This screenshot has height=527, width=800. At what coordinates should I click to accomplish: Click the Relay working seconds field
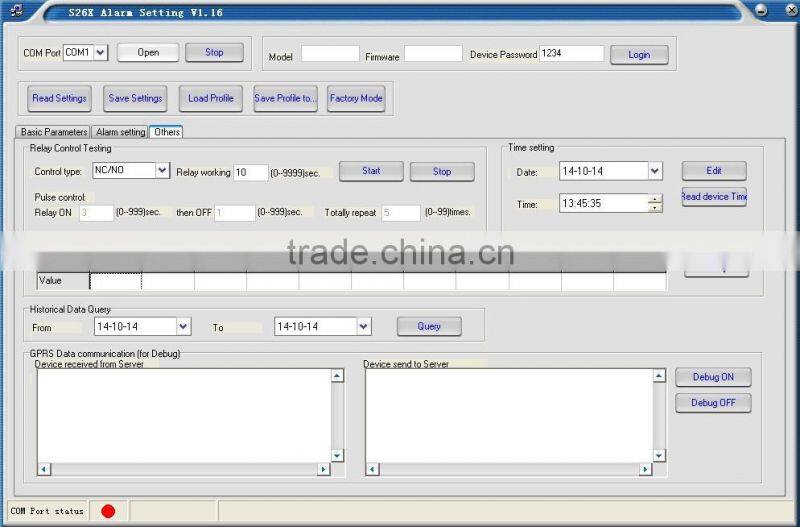(x=251, y=172)
